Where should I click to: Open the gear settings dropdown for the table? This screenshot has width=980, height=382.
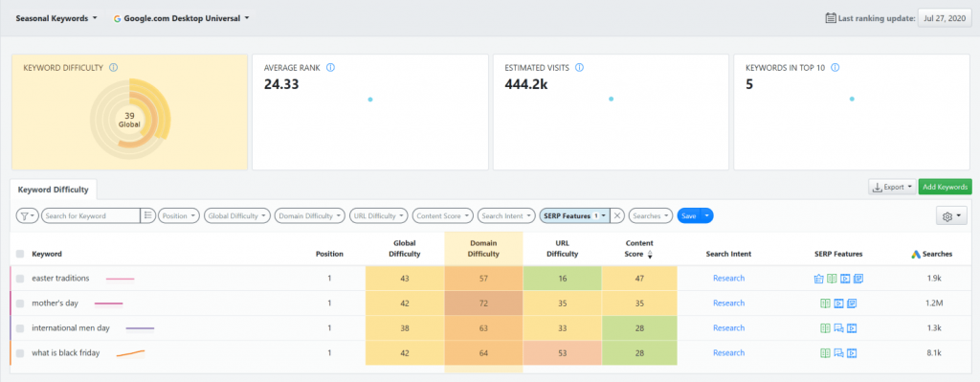[x=952, y=215]
